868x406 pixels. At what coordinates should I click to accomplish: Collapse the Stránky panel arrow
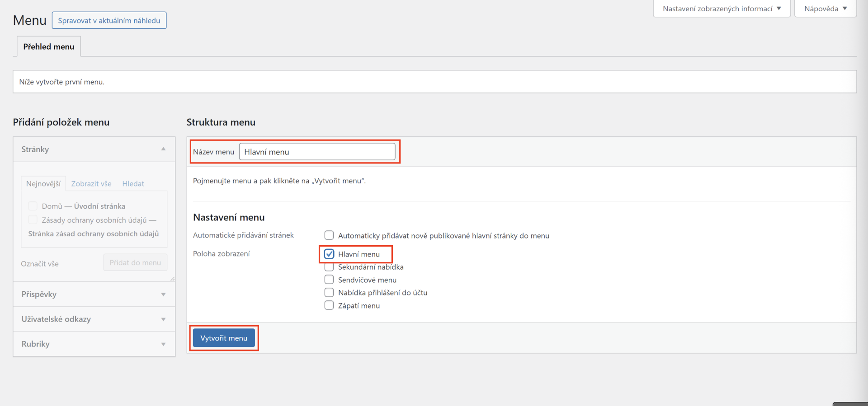pos(163,149)
